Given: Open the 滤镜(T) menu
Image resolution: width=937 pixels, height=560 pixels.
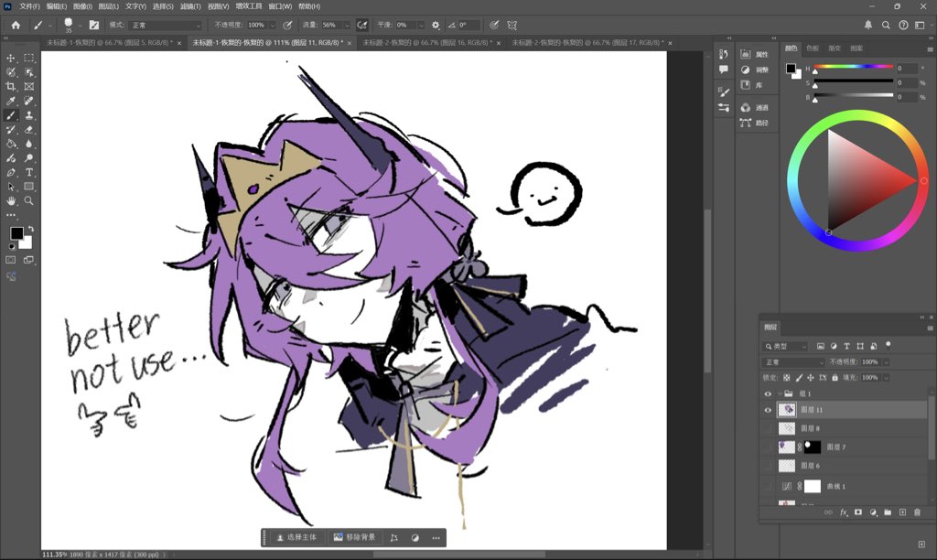Looking at the screenshot, I should click(x=190, y=6).
